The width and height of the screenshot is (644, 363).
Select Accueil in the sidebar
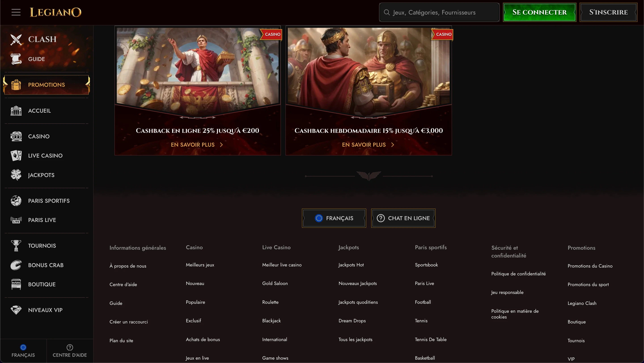[x=47, y=111]
